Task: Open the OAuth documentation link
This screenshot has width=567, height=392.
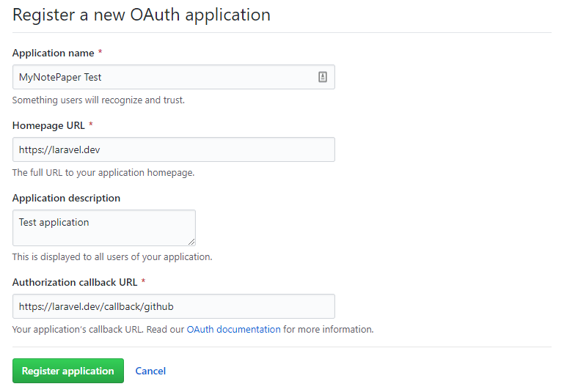Action: click(x=233, y=330)
